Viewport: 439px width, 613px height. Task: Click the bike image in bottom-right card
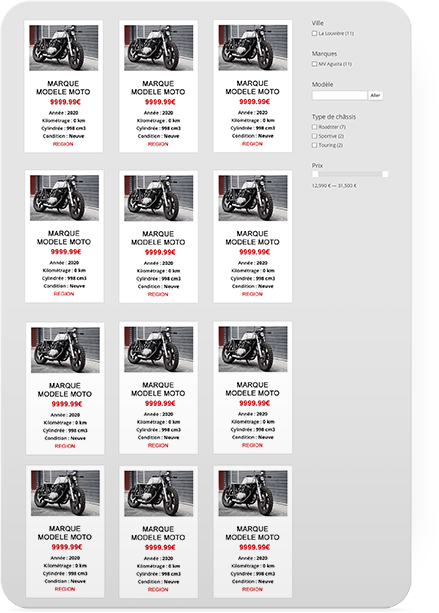(253, 493)
